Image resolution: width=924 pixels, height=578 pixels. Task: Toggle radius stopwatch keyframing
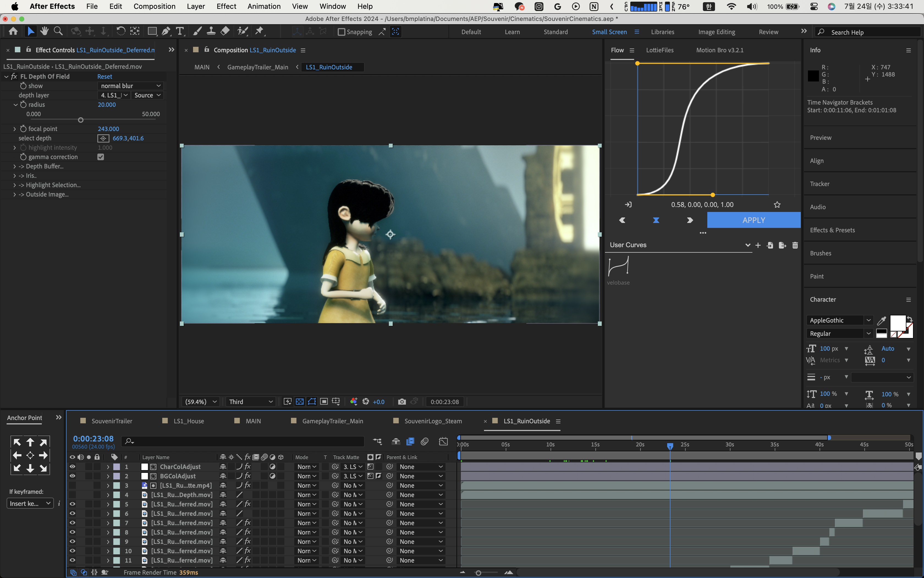click(x=23, y=104)
